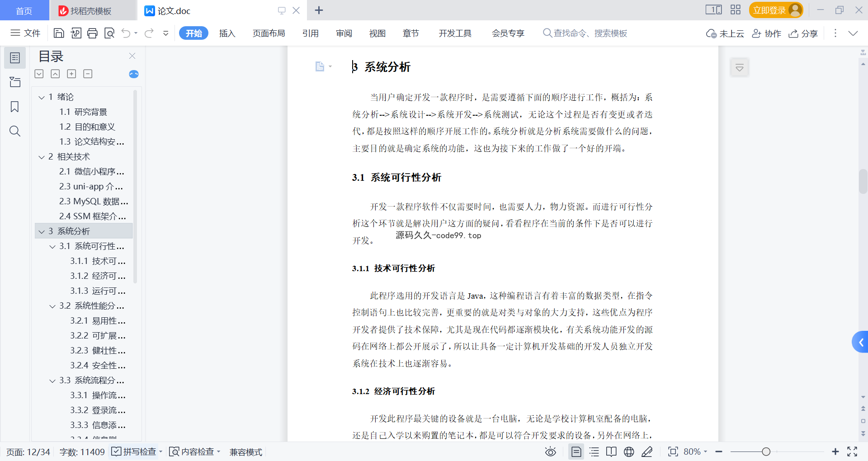Click the 未上云 cloud button
The height and width of the screenshot is (461, 868).
point(725,33)
